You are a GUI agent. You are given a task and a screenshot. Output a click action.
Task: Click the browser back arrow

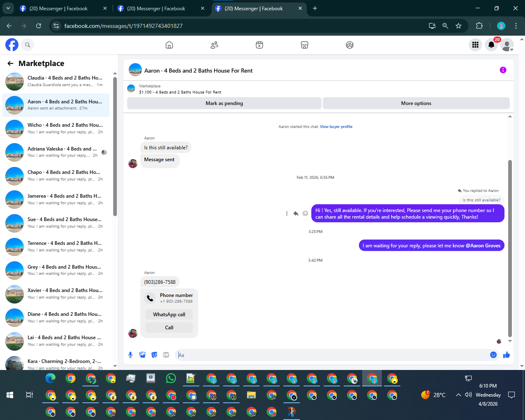coord(9,26)
